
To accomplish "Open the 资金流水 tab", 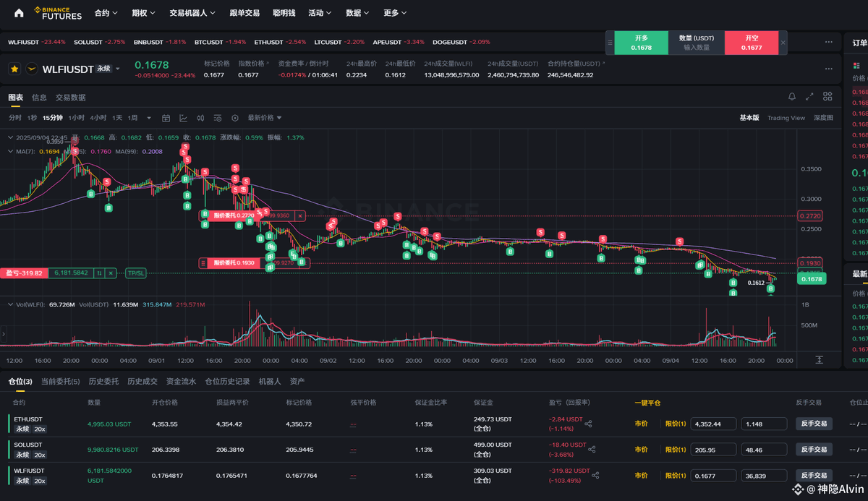I will [181, 381].
